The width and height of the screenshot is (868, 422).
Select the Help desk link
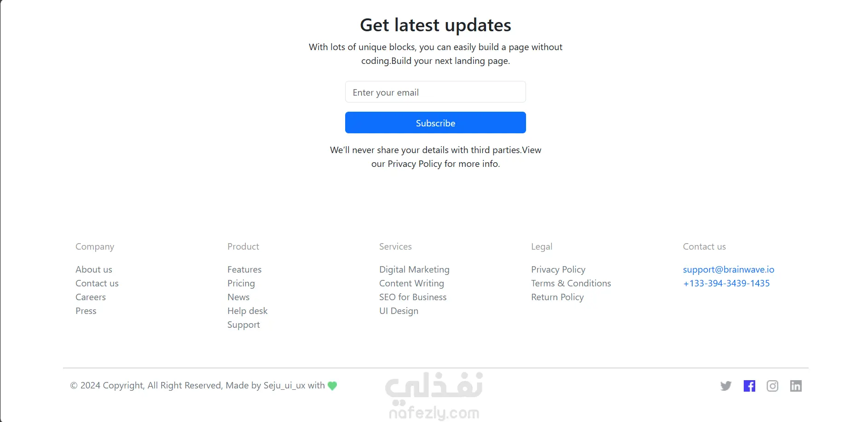(x=248, y=311)
